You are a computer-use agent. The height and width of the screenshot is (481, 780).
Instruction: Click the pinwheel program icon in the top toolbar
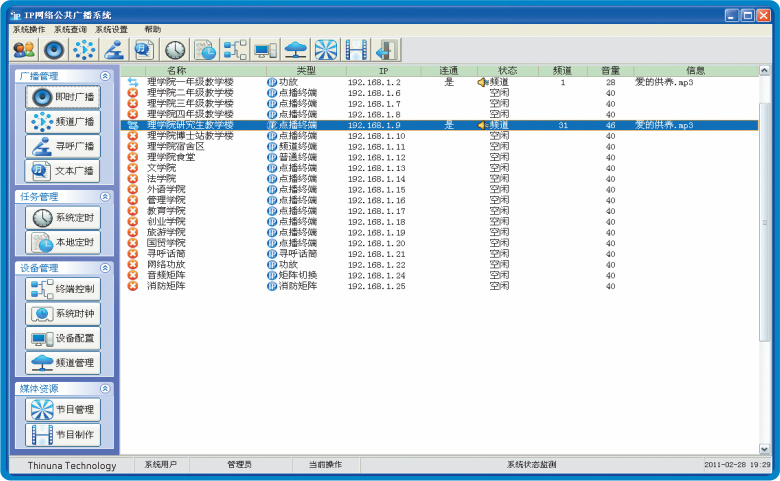326,49
